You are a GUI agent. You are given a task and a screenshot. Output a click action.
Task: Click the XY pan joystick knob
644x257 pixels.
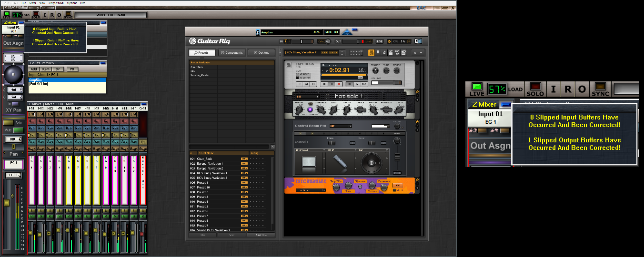[x=13, y=74]
